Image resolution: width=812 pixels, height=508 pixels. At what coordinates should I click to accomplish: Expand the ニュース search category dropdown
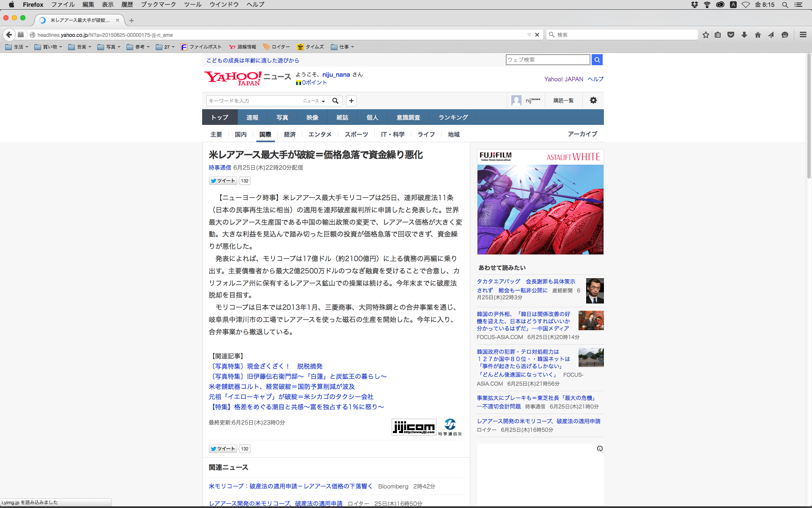pos(314,101)
